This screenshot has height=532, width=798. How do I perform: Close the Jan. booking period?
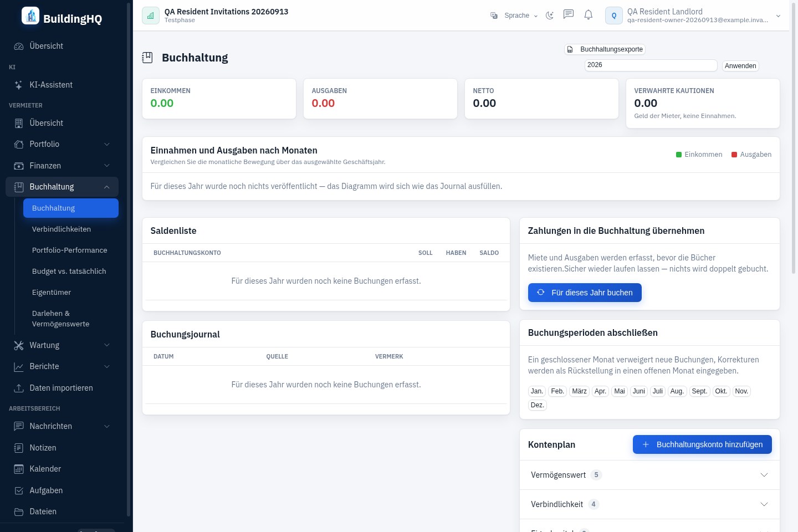tap(537, 391)
